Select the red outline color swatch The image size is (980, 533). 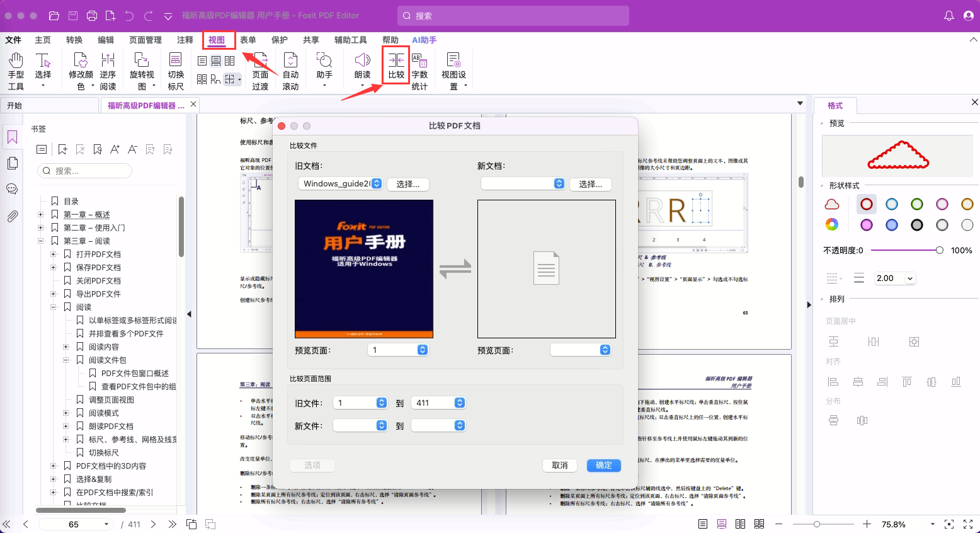click(867, 204)
